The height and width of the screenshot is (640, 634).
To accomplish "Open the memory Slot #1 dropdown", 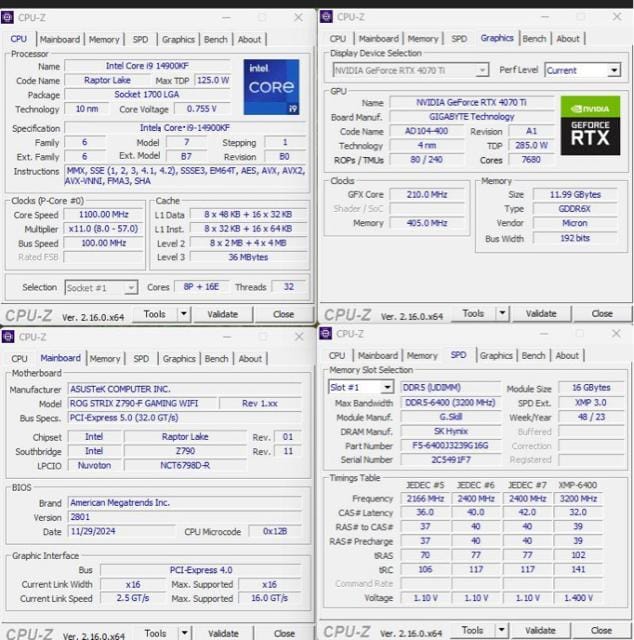I will coord(361,387).
